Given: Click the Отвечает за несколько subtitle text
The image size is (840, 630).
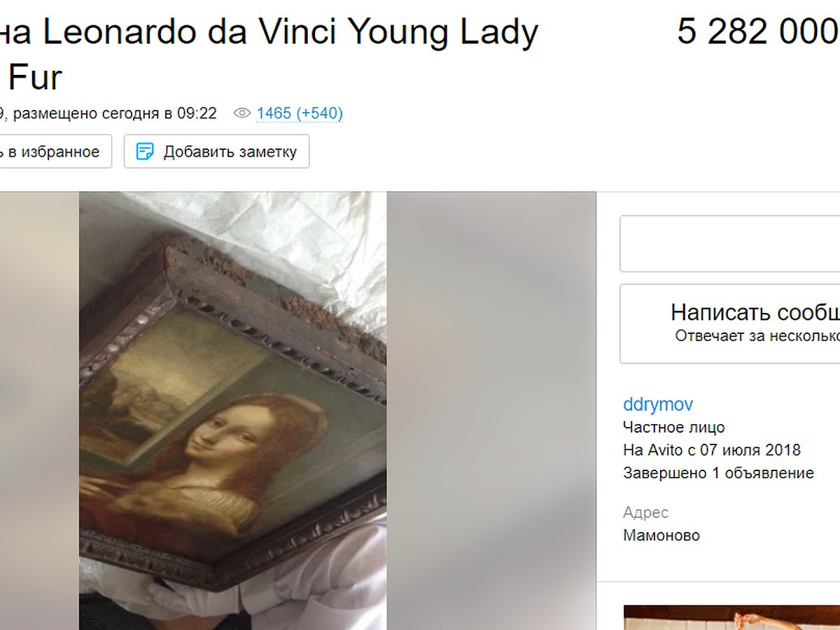Looking at the screenshot, I should [x=757, y=336].
